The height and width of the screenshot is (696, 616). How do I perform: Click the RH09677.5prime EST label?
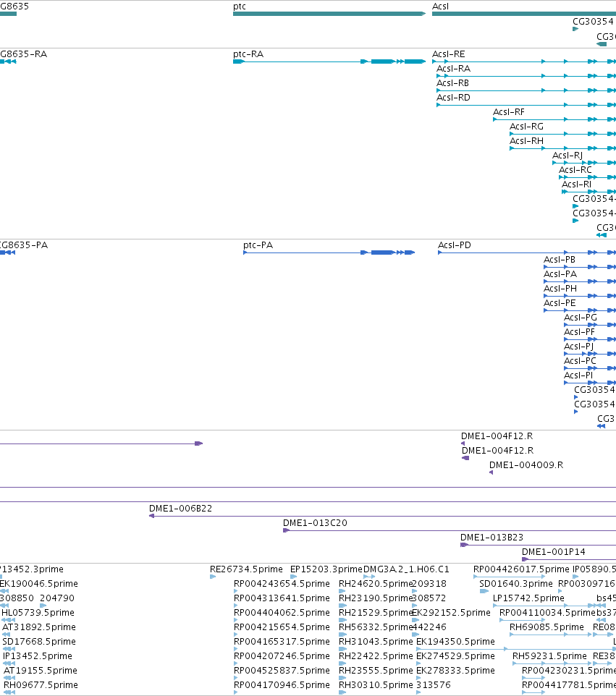pyautogui.click(x=41, y=685)
